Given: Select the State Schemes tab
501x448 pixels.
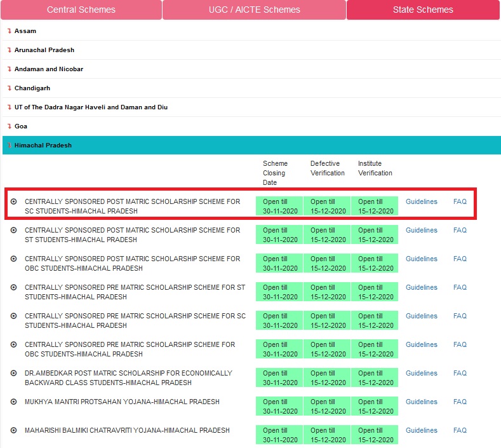Looking at the screenshot, I should pyautogui.click(x=423, y=10).
